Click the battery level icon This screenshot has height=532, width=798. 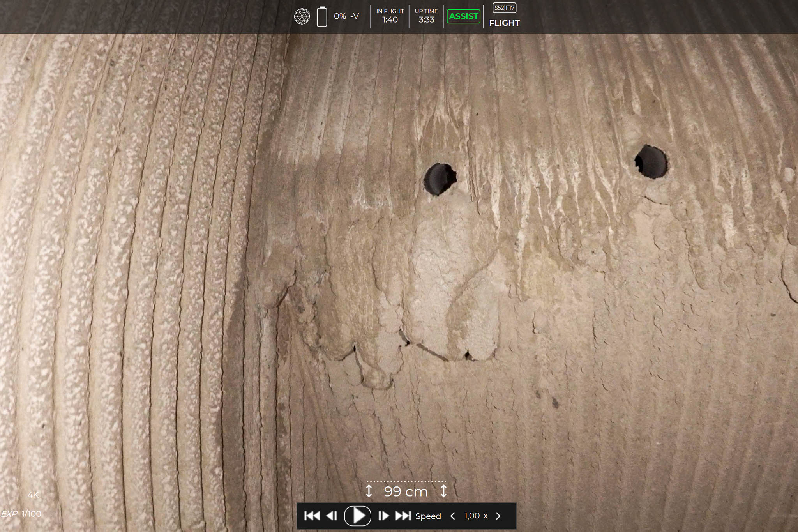coord(322,16)
